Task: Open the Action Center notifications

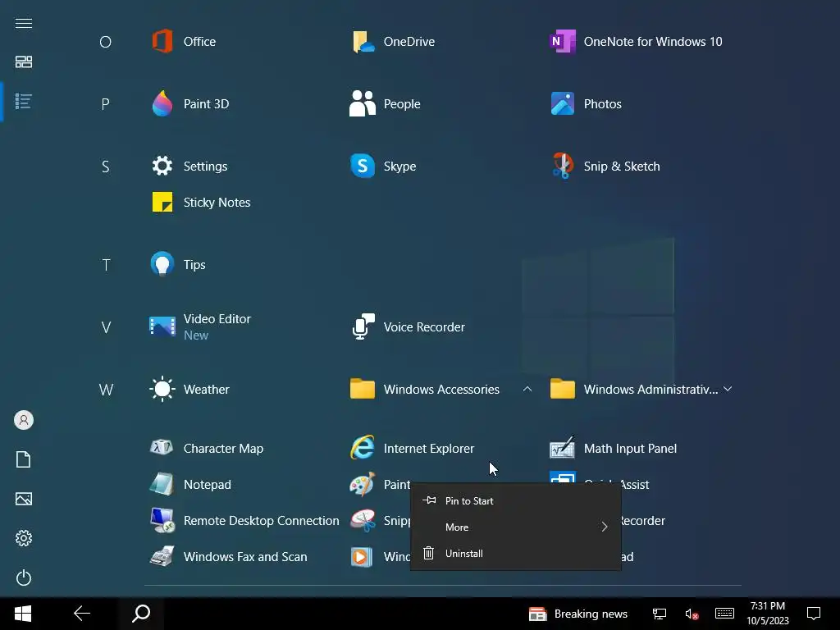Action: 814,614
